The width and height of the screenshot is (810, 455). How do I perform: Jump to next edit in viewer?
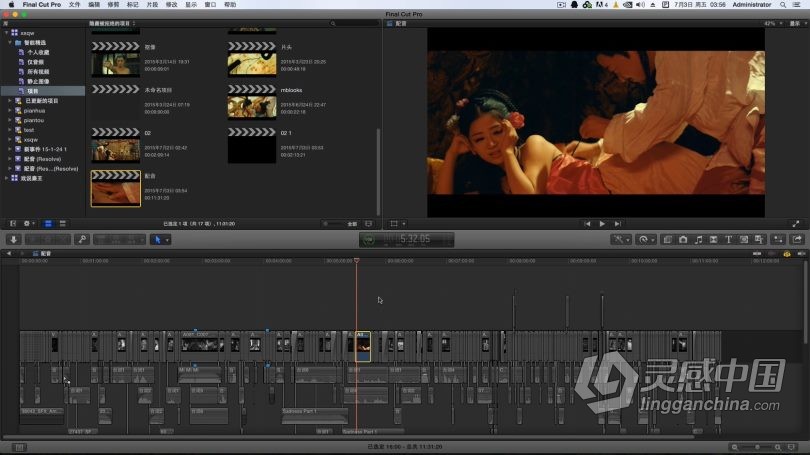point(617,224)
